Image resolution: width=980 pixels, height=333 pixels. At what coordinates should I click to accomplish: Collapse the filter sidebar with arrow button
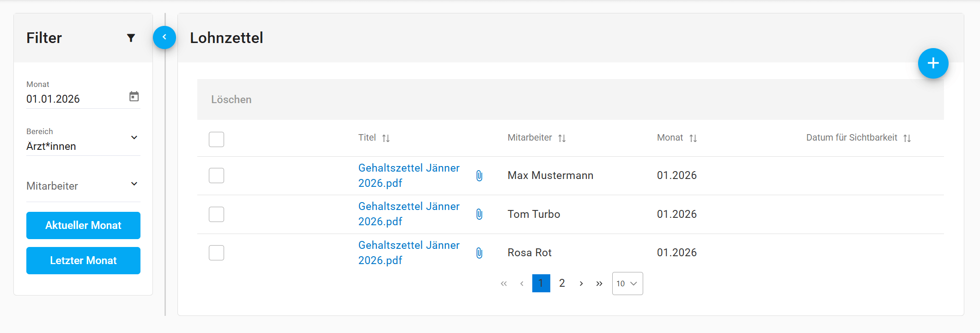pyautogui.click(x=164, y=37)
